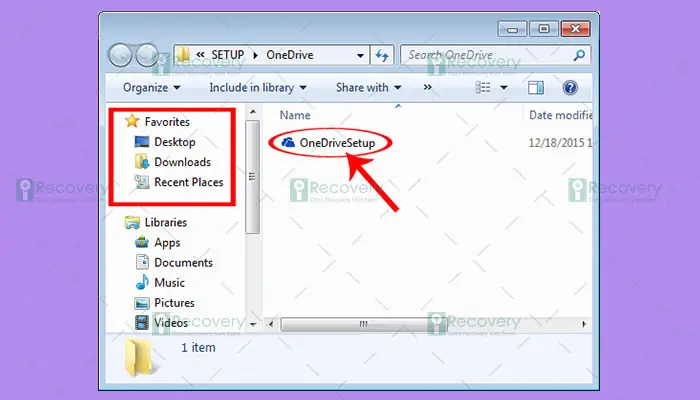Select Libraries in the navigation pane
The image size is (700, 400).
click(x=166, y=222)
